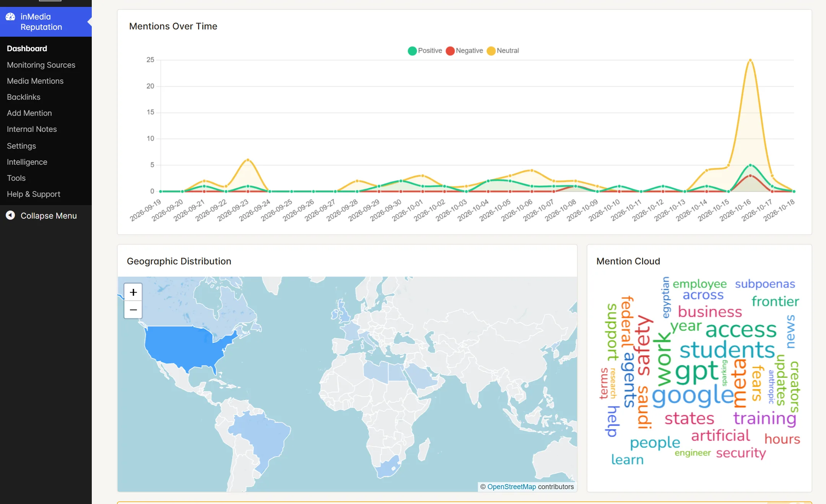Viewport: 826px width, 504px height.
Task: Click the word 'year' in cloud
Action: tap(686, 326)
